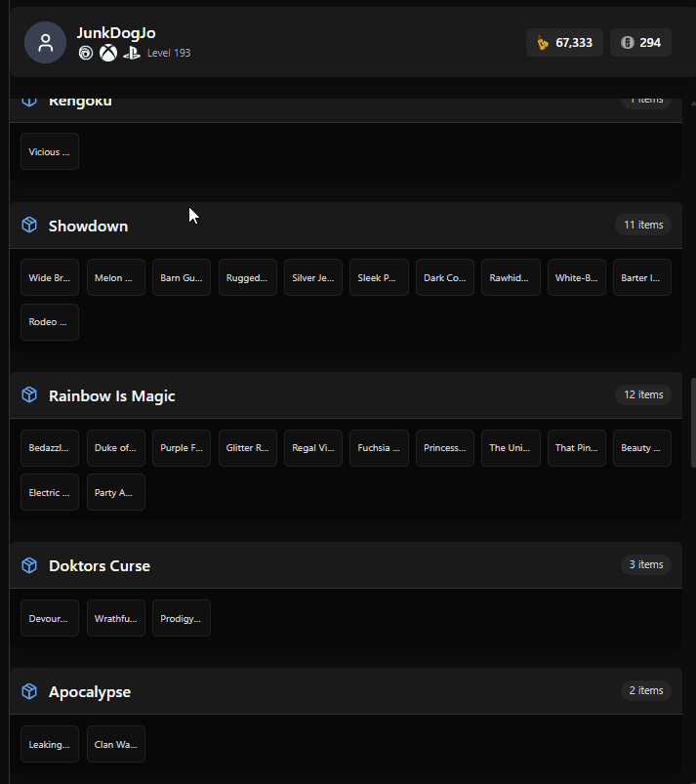Click the Showdown pack cube icon

point(29,225)
